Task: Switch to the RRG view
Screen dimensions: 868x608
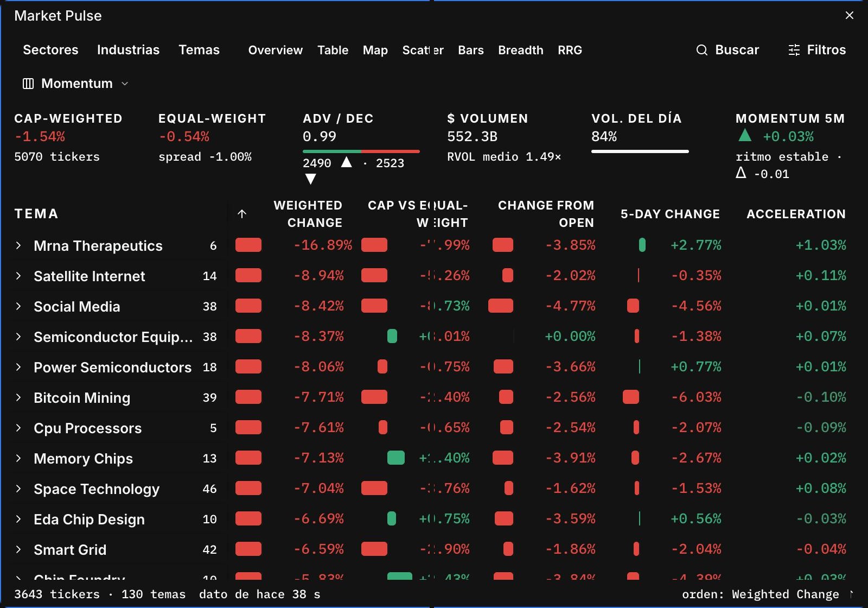Action: [570, 50]
